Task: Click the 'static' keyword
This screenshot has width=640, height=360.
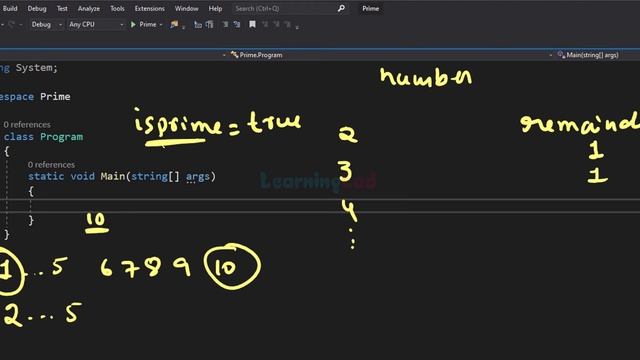Action: point(46,176)
